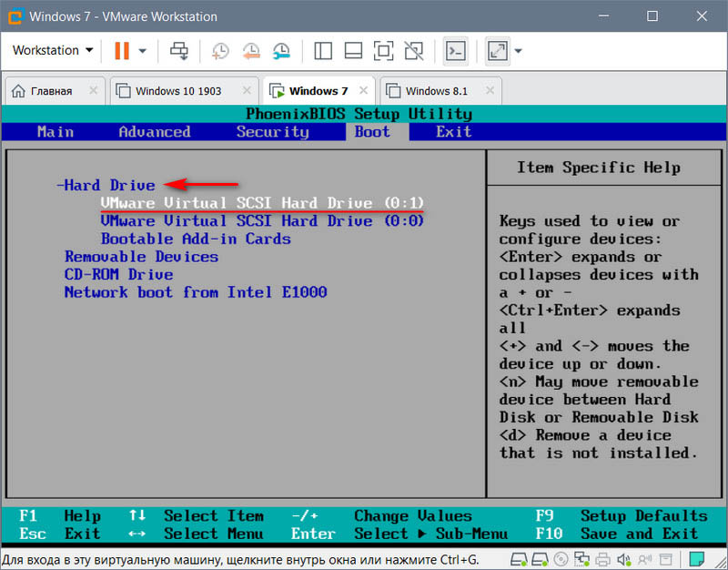Toggle the thumbnail bar view
This screenshot has width=728, height=570.
[x=353, y=51]
